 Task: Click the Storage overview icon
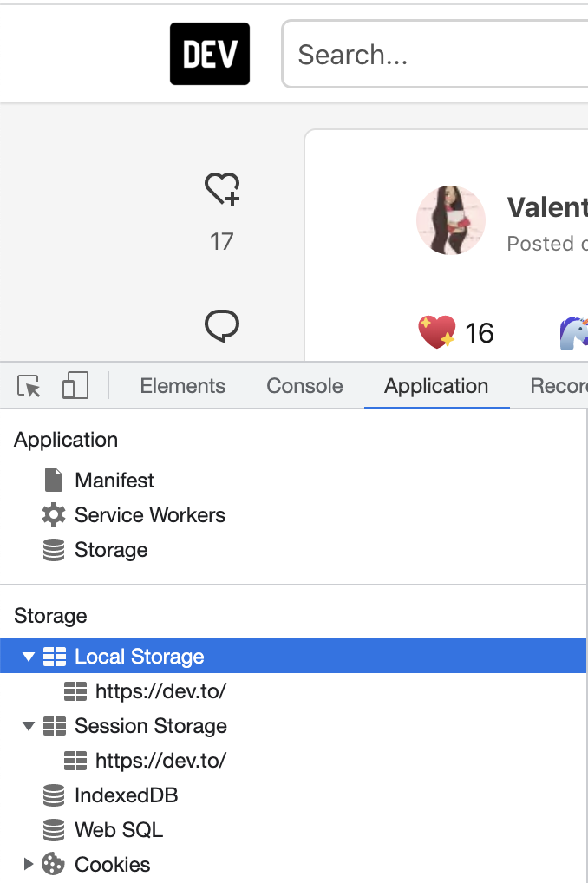pos(54,550)
